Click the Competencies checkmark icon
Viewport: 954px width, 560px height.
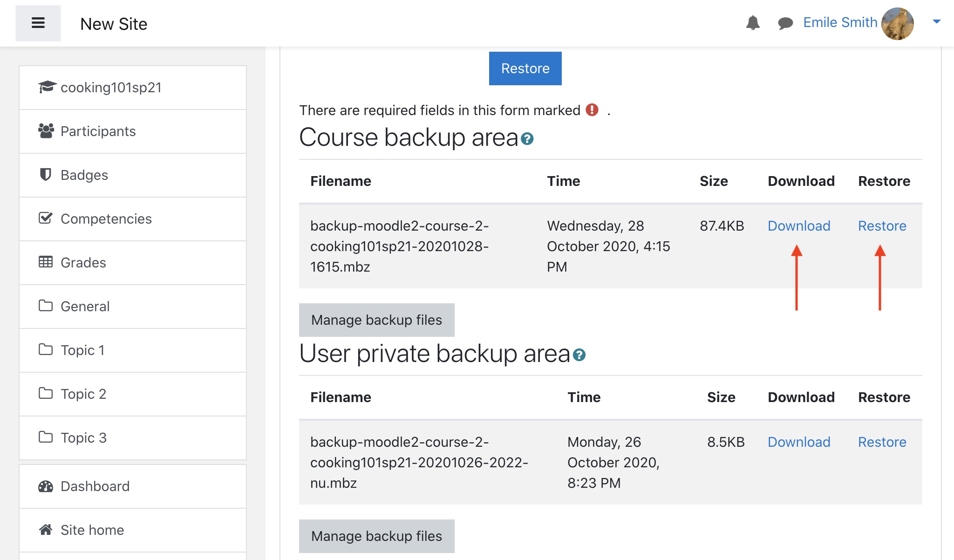[x=45, y=218]
